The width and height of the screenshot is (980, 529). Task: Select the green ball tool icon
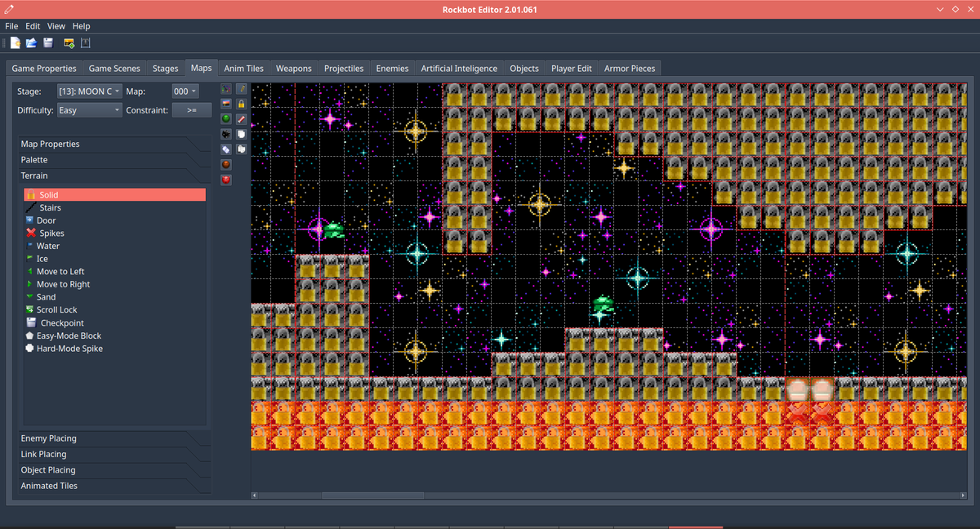click(x=226, y=118)
